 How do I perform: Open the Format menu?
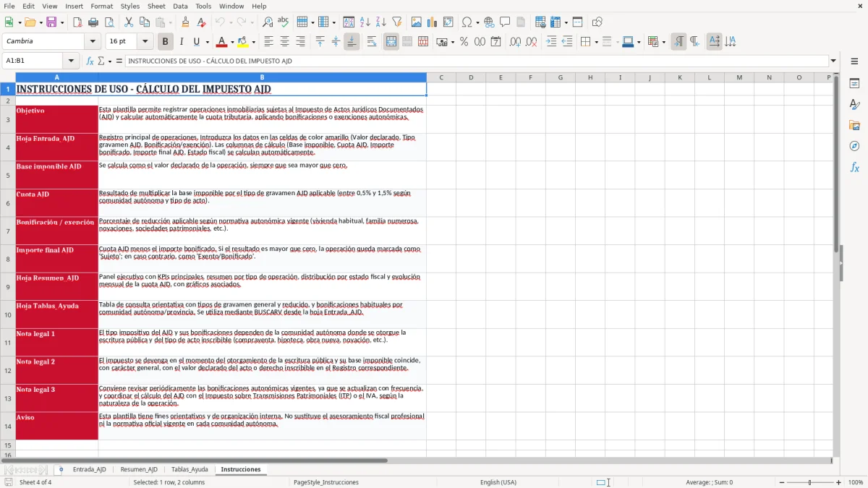pos(102,6)
